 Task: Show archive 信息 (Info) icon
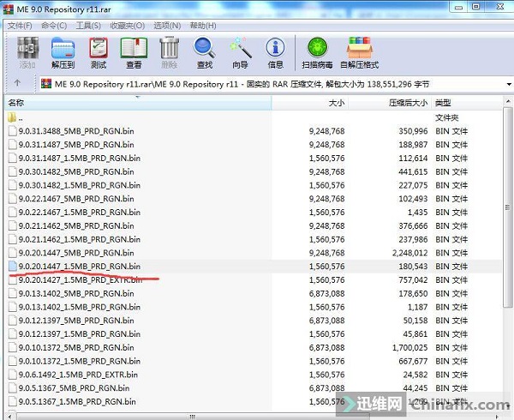(x=275, y=51)
